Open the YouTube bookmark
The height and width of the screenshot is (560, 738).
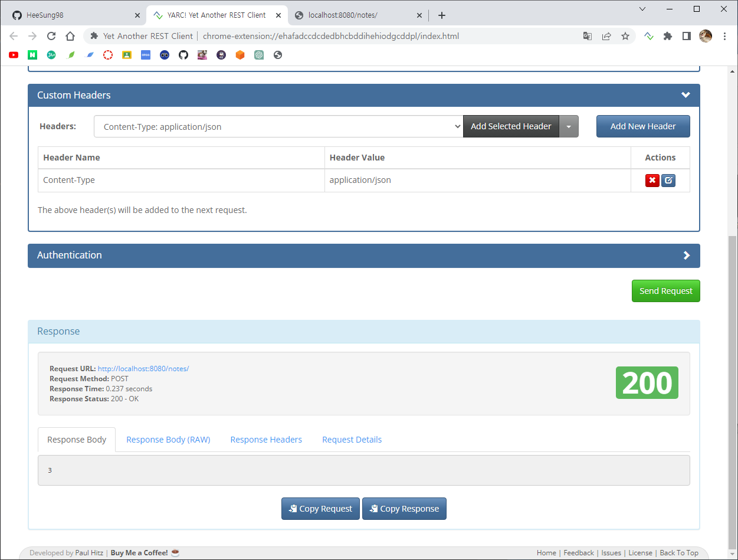pos(14,55)
